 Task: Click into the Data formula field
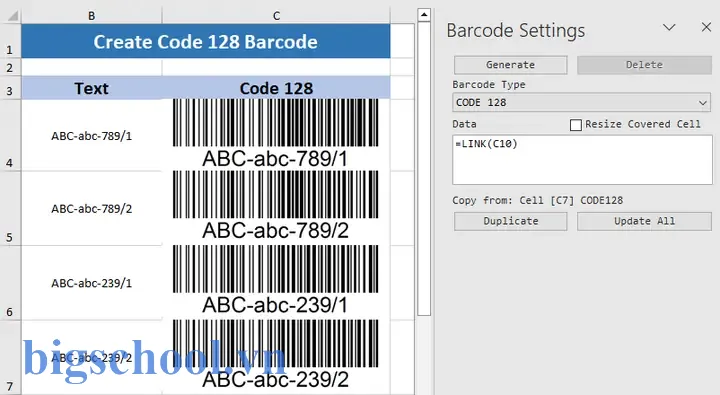point(582,160)
